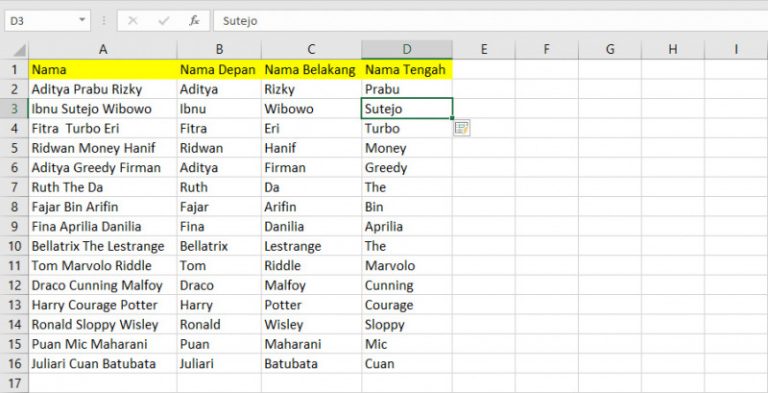Click cell 'Aditya Greedy Firman'
The width and height of the screenshot is (768, 393).
103,168
